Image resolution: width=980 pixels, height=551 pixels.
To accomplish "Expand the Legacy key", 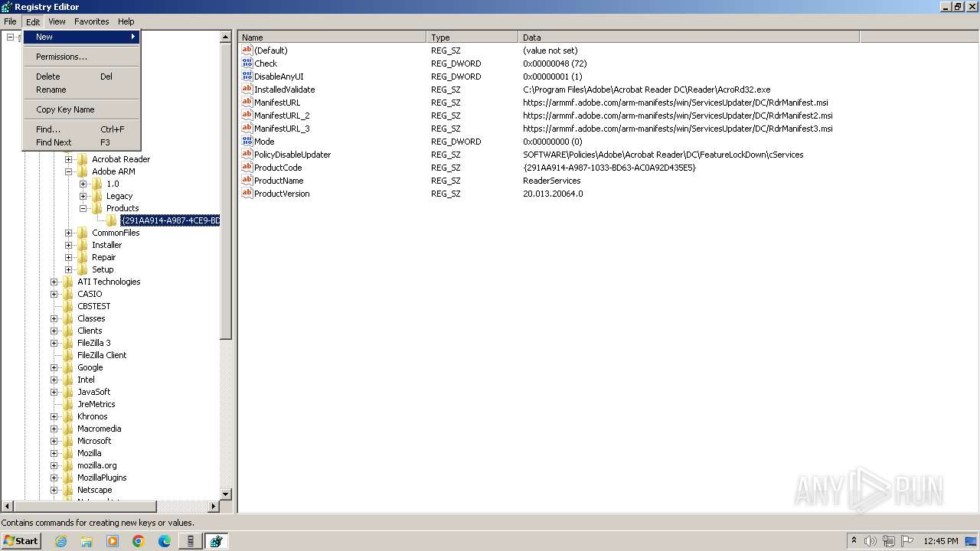I will tap(83, 196).
